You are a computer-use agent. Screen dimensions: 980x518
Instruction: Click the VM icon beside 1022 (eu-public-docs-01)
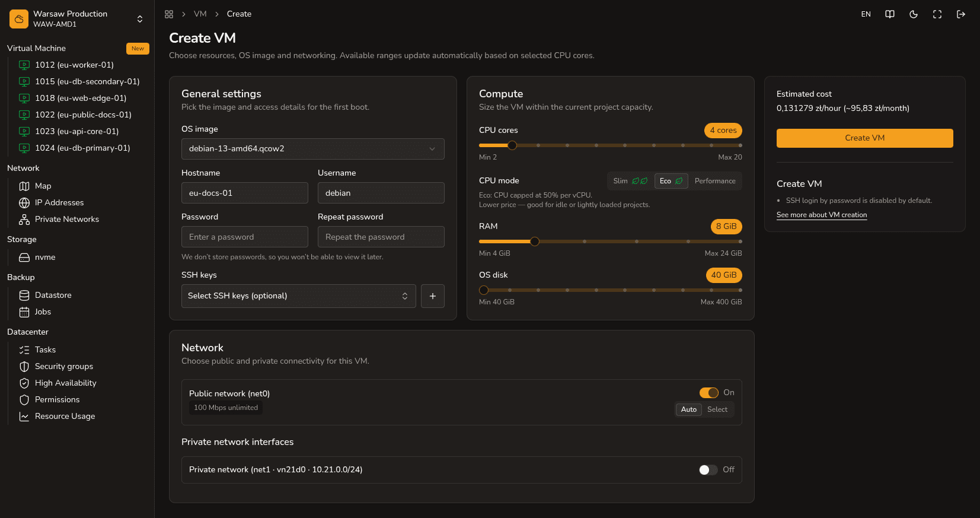(24, 115)
